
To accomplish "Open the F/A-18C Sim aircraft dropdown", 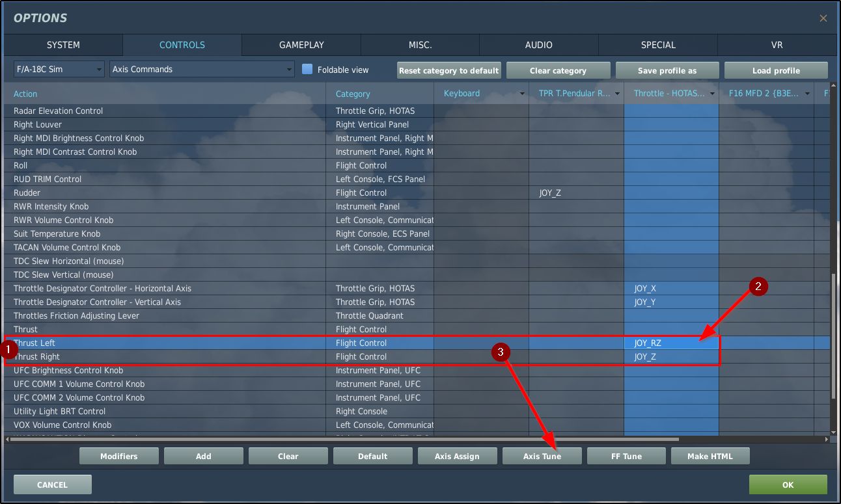I will pyautogui.click(x=59, y=69).
